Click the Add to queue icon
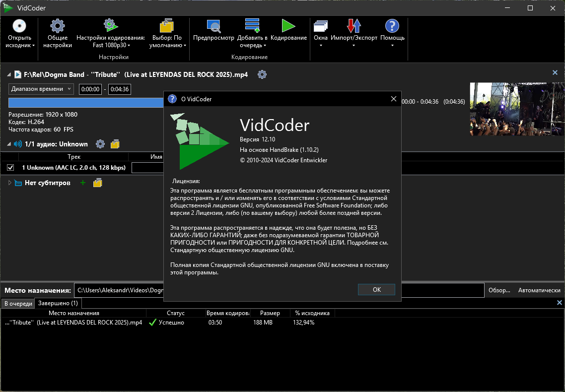The image size is (565, 392). (x=252, y=25)
